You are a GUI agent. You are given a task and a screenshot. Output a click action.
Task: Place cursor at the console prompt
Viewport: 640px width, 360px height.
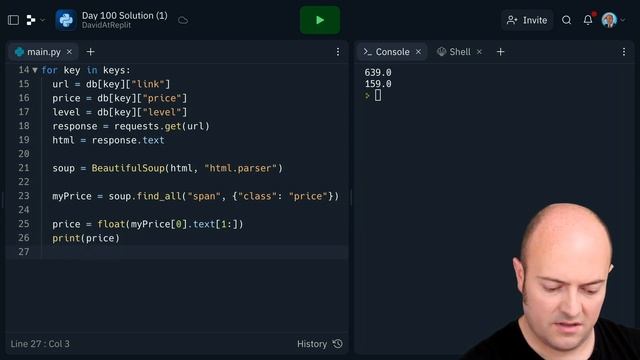378,96
